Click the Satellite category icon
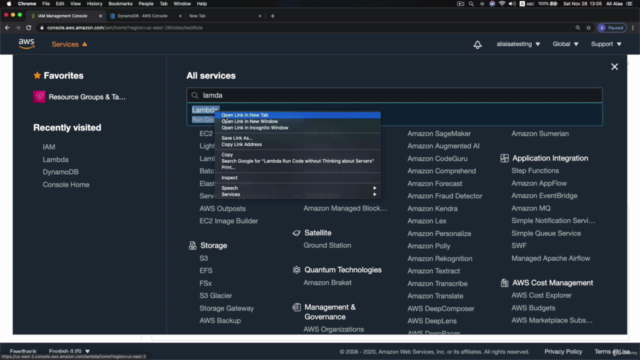 (296, 233)
